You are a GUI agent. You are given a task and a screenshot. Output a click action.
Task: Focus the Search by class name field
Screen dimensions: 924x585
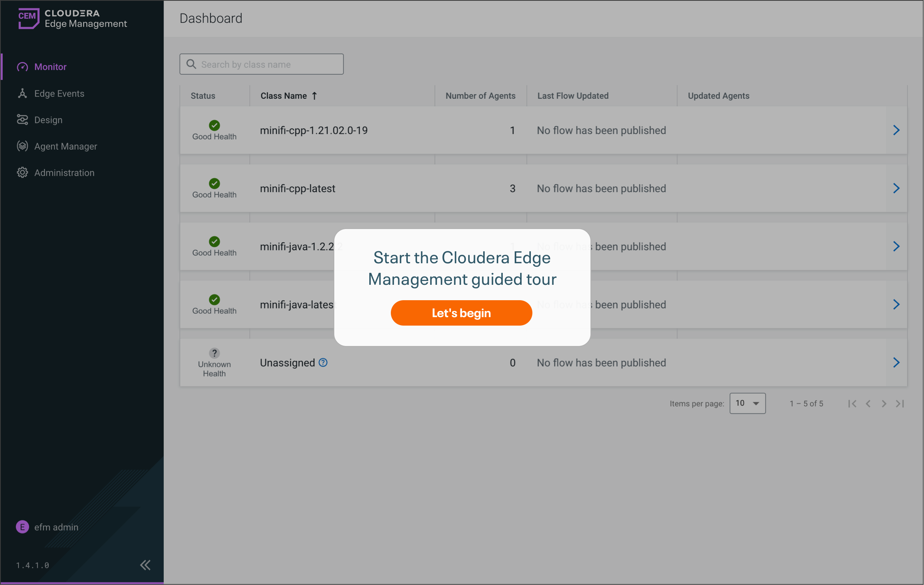262,64
